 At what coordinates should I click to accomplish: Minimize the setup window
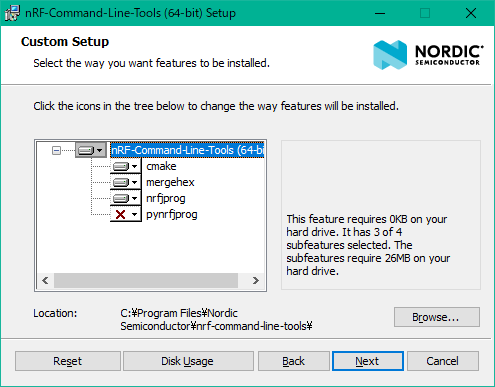pyautogui.click(x=380, y=13)
